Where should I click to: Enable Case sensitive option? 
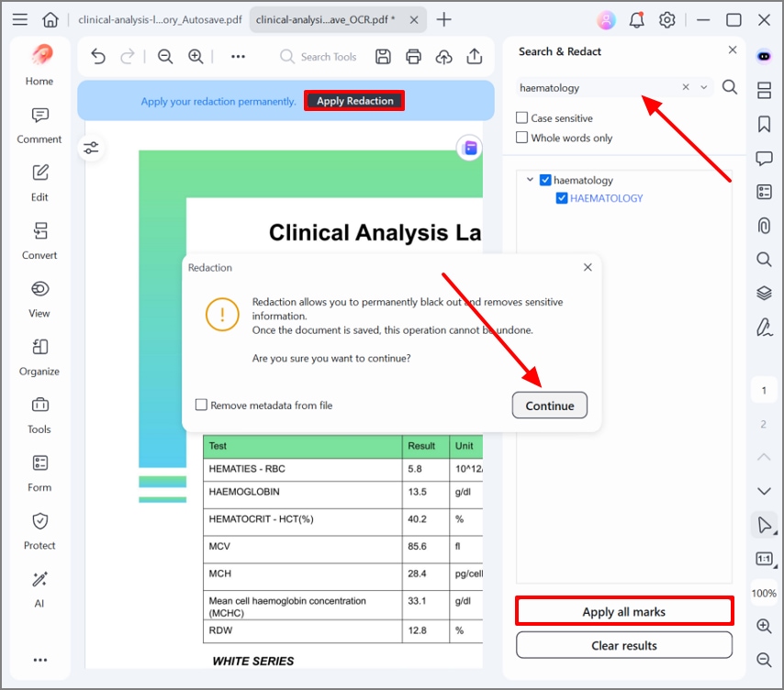tap(521, 118)
